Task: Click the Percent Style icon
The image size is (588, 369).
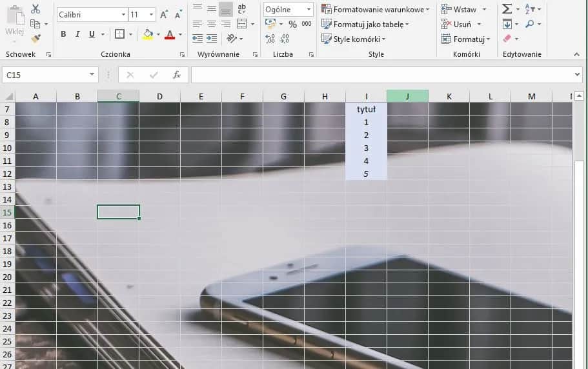Action: (x=292, y=24)
